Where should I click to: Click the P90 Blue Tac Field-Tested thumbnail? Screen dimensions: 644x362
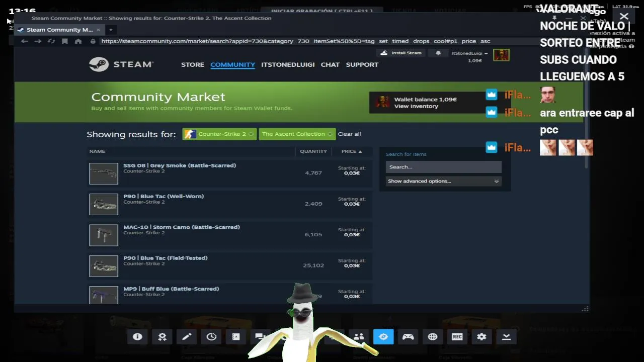[x=104, y=266]
